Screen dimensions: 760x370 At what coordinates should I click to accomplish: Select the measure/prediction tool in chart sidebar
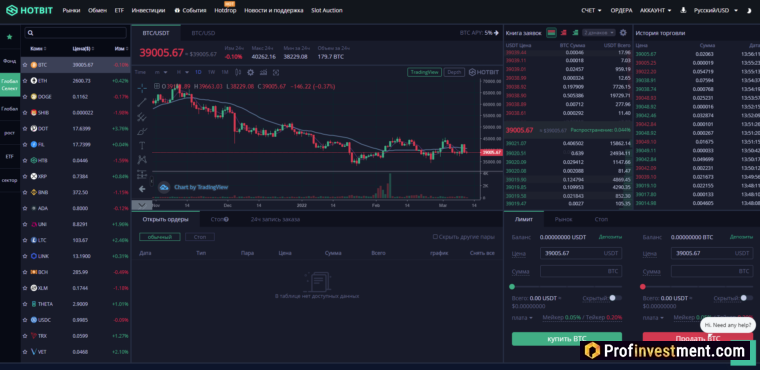(x=142, y=174)
